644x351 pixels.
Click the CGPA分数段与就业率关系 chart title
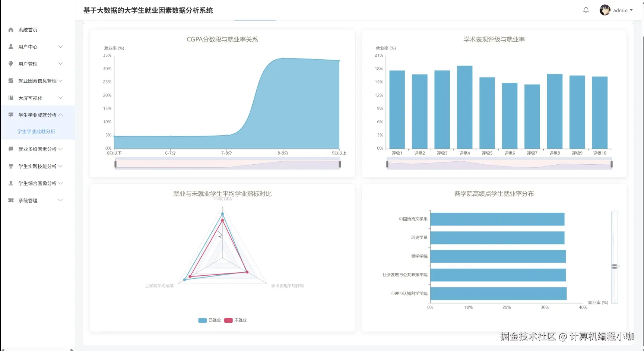[222, 39]
